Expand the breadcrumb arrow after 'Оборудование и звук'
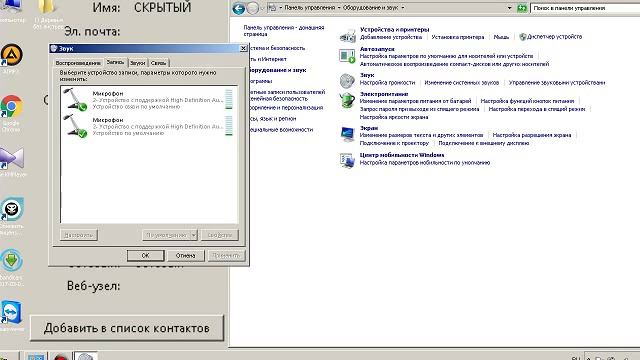Screen dimensions: 640x360 403,8
